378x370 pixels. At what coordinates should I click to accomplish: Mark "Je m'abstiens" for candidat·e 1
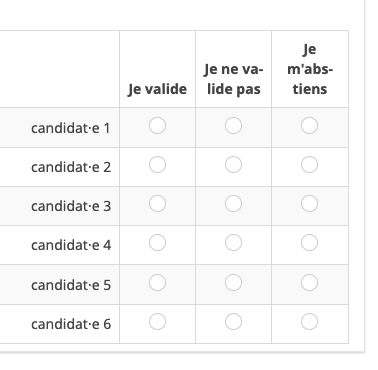(x=309, y=126)
